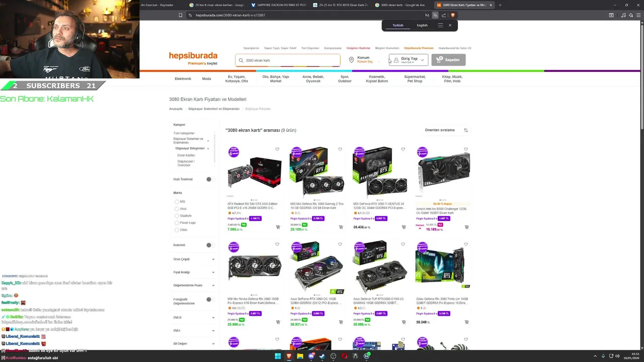Switch to SAPPHIRE RADEON RX 9060 XT tab
Image resolution: width=644 pixels, height=362 pixels.
coord(278,5)
